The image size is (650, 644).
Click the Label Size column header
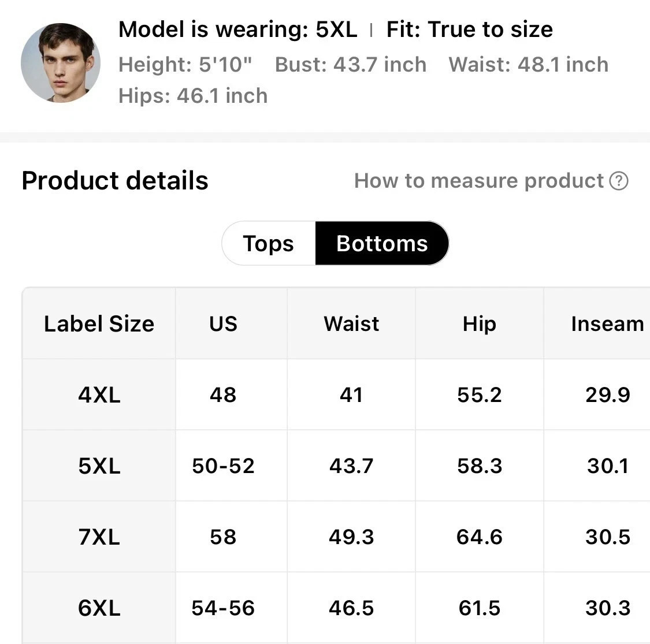click(x=99, y=323)
